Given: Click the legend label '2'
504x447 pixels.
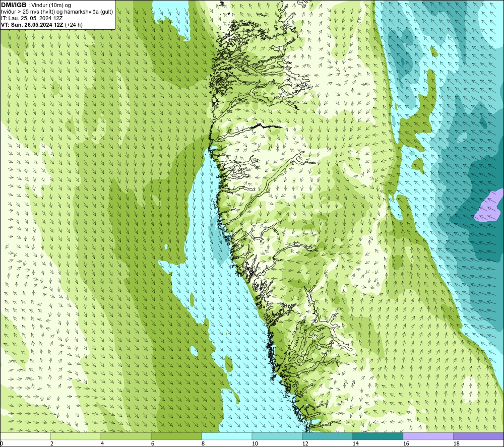Looking at the screenshot, I should pos(52,444).
